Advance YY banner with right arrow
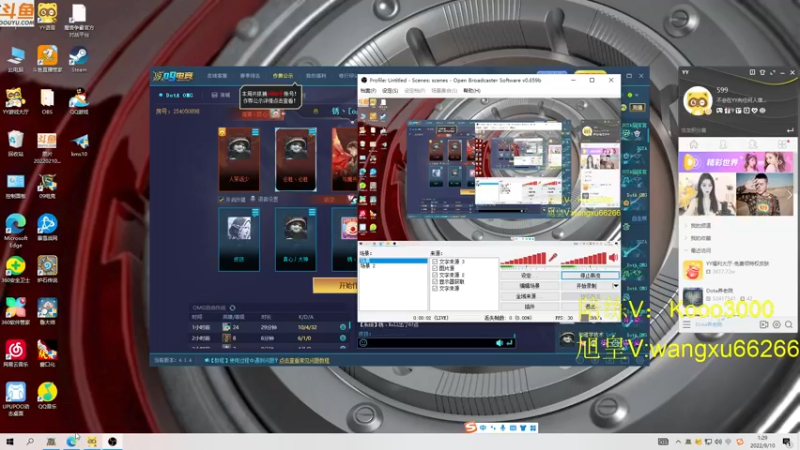The image size is (800, 450). pos(790,194)
